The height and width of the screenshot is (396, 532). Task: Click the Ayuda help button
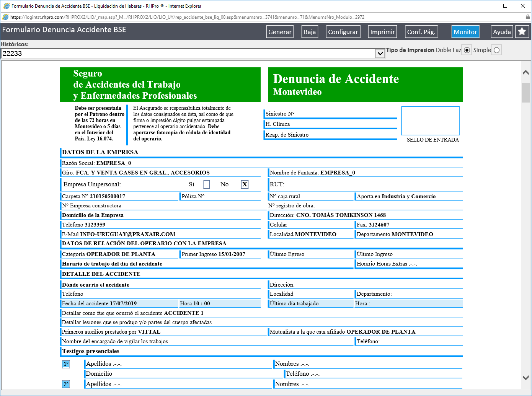coord(502,32)
